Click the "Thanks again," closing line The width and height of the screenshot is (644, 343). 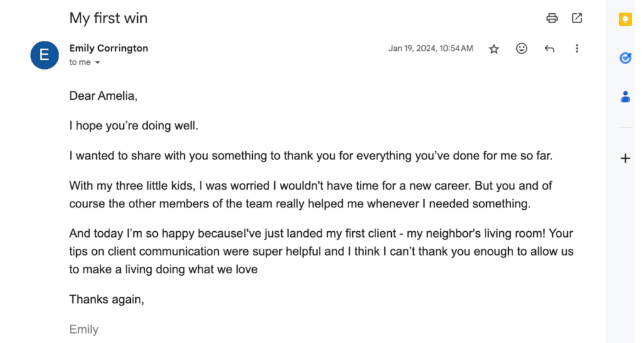tap(107, 299)
